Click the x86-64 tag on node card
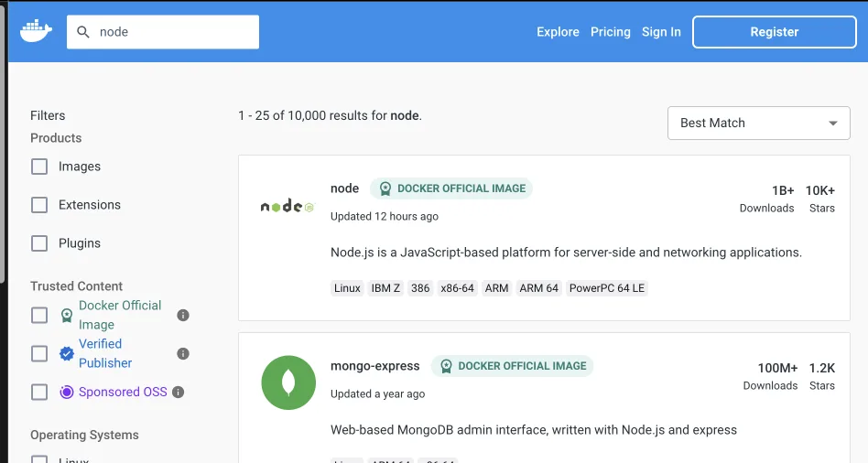 457,288
